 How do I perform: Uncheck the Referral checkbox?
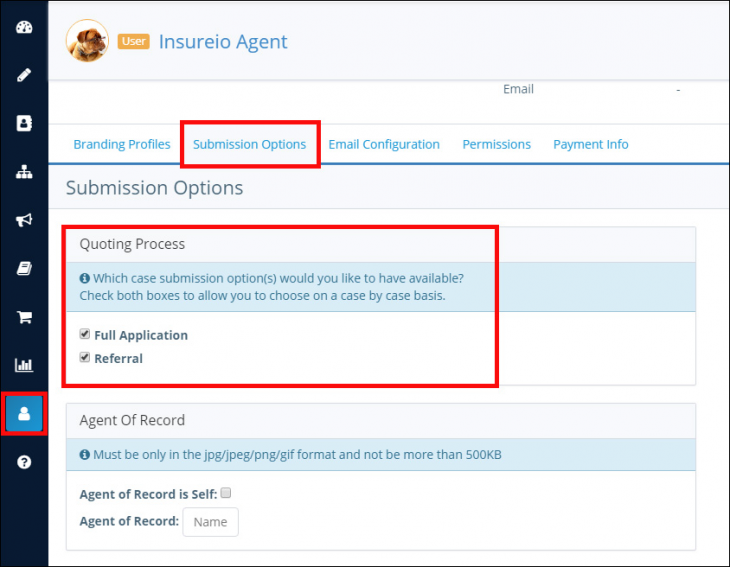(x=84, y=357)
